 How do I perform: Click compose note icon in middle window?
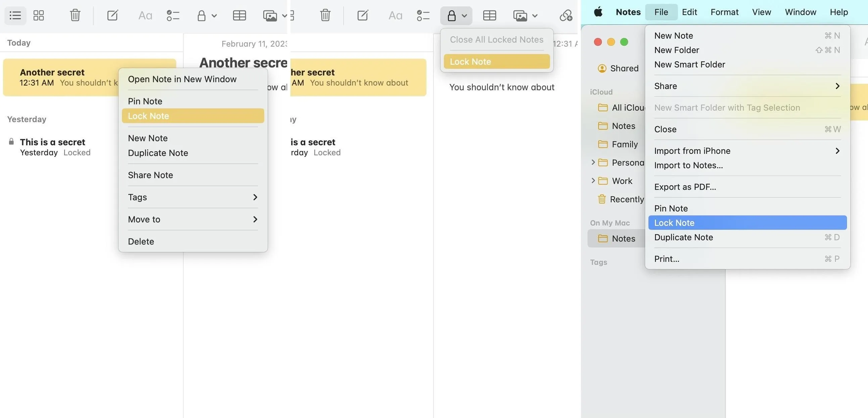[363, 15]
